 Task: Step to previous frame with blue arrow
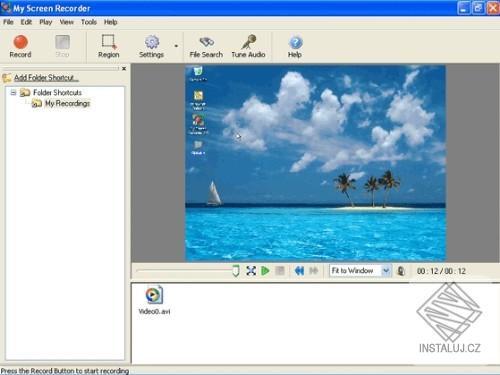(299, 271)
